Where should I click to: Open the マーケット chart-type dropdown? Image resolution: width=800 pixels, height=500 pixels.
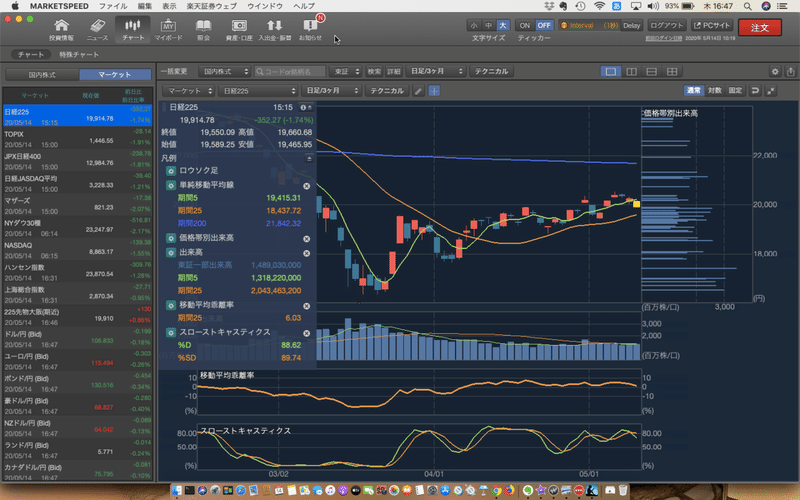click(x=188, y=91)
